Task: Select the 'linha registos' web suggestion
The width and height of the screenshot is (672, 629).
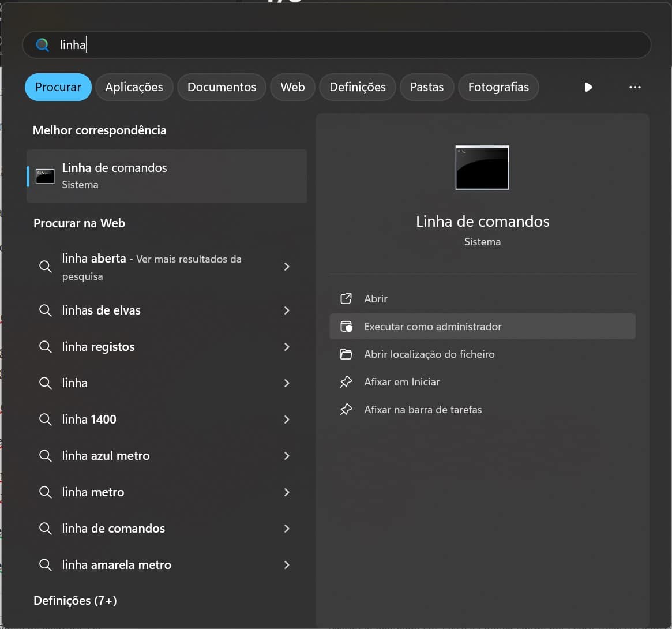Action: tap(98, 347)
